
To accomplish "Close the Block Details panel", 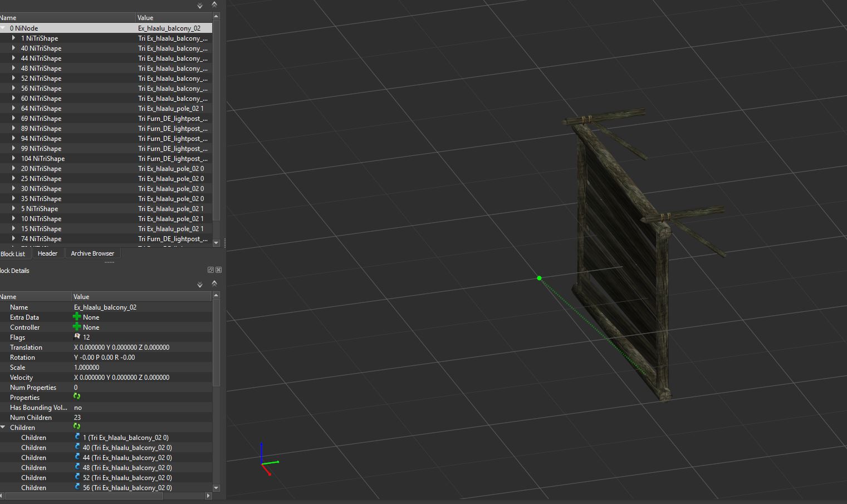I will point(218,270).
